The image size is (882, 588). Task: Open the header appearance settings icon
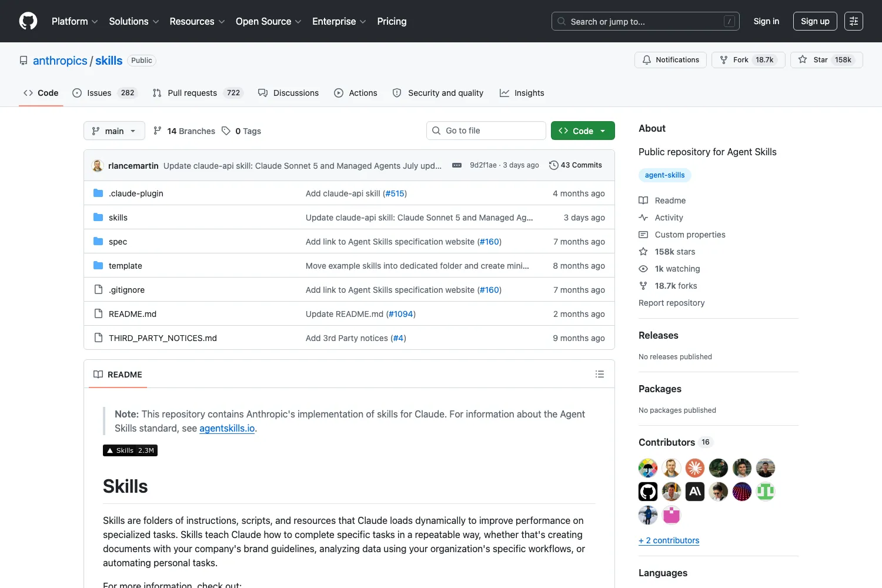(x=853, y=21)
